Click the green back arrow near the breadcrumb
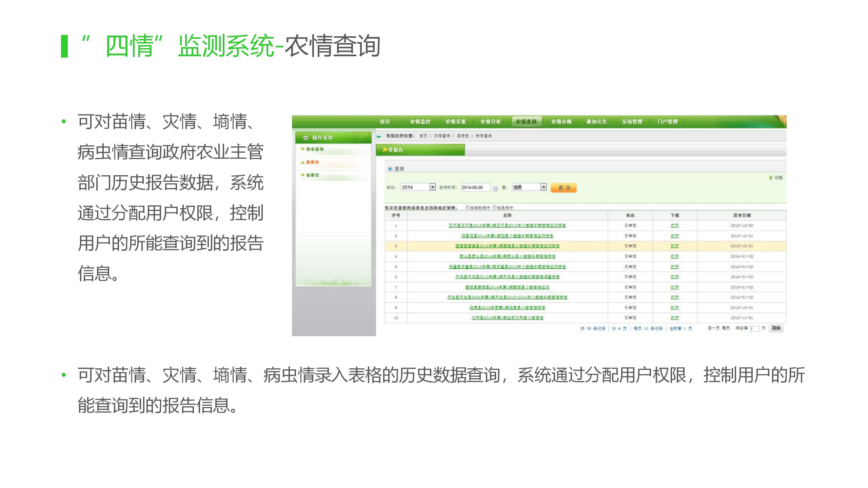868x488 pixels. coord(379,136)
